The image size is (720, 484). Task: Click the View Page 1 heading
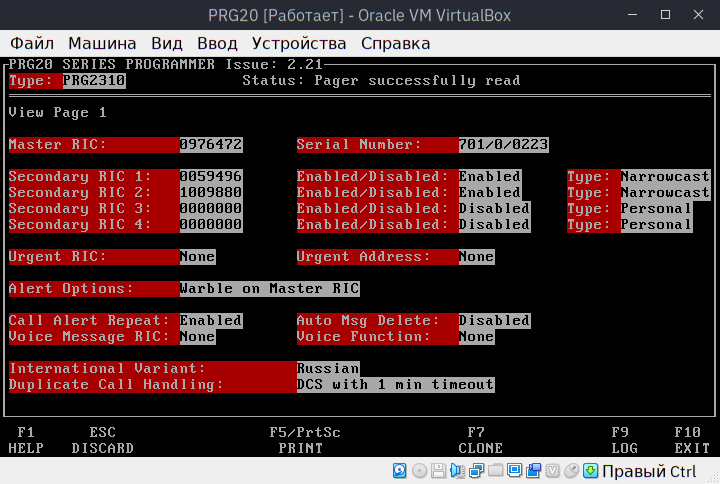(x=57, y=113)
